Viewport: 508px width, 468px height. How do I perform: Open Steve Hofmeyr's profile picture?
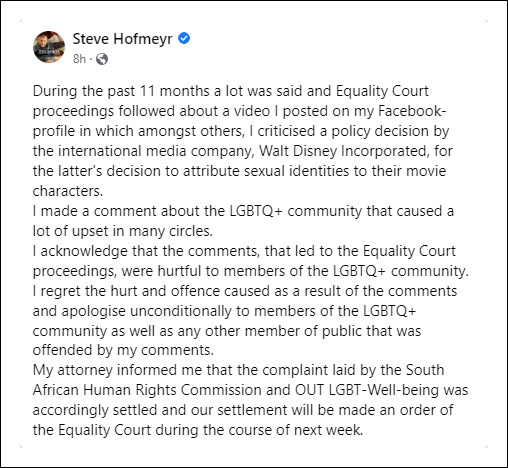(x=49, y=47)
